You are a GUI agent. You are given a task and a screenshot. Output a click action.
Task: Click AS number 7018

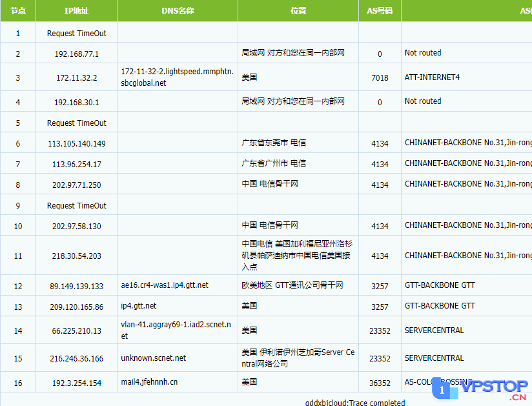(x=380, y=78)
